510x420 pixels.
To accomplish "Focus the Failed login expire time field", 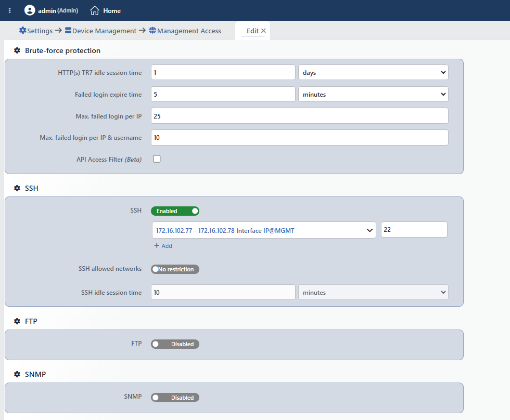I will pos(223,94).
